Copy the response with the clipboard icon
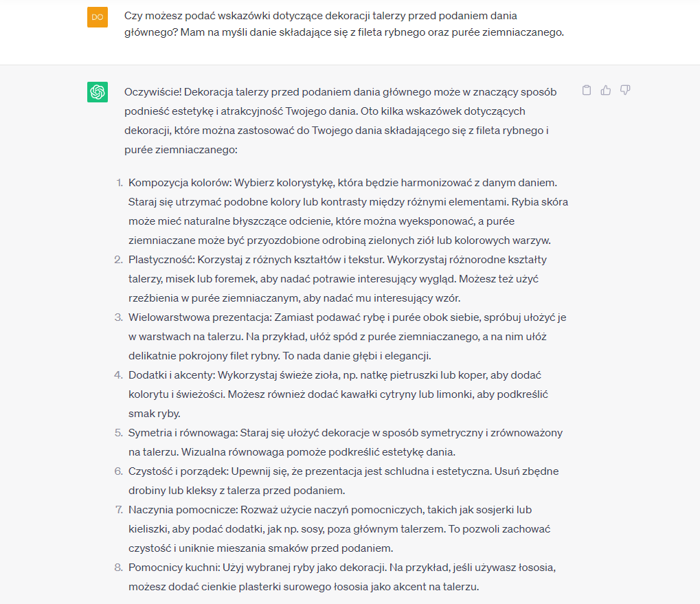The width and height of the screenshot is (700, 604). (587, 90)
